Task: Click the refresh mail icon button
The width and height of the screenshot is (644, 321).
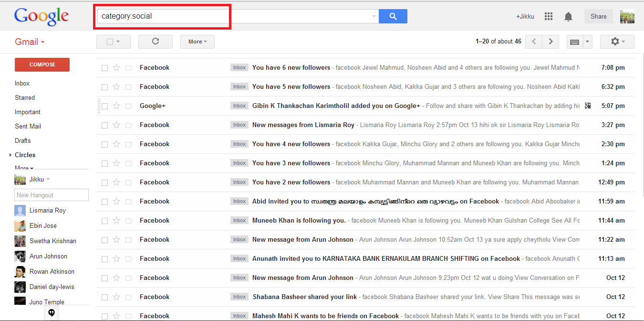Action: click(156, 42)
